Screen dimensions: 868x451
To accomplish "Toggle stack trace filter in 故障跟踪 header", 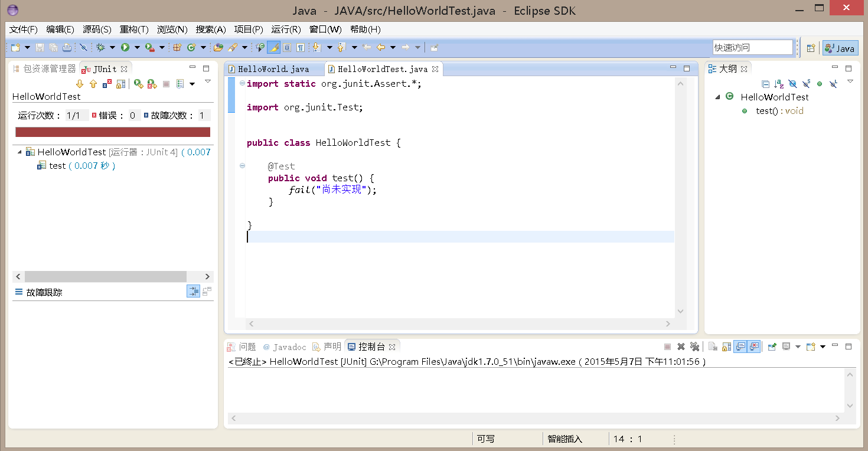I will pos(193,291).
